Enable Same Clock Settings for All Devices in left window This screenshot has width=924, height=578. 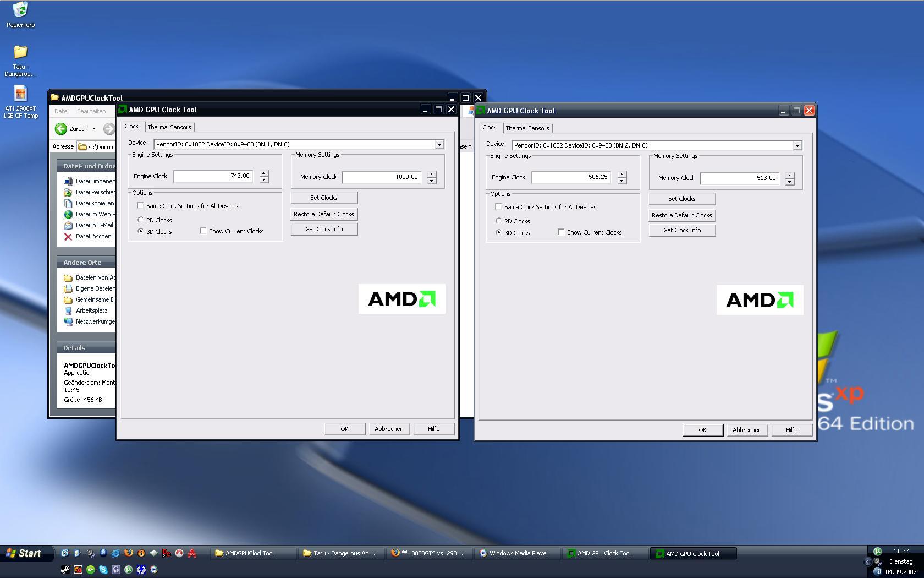[140, 206]
